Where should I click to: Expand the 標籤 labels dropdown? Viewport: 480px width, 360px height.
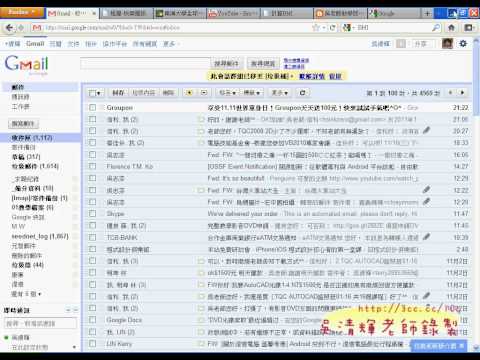click(252, 93)
